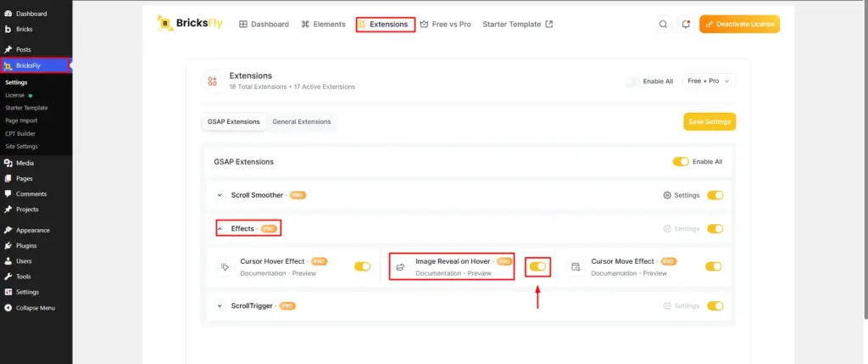Toggle the Image Reveal on Hover switch
Image resolution: width=868 pixels, height=364 pixels.
tap(537, 266)
